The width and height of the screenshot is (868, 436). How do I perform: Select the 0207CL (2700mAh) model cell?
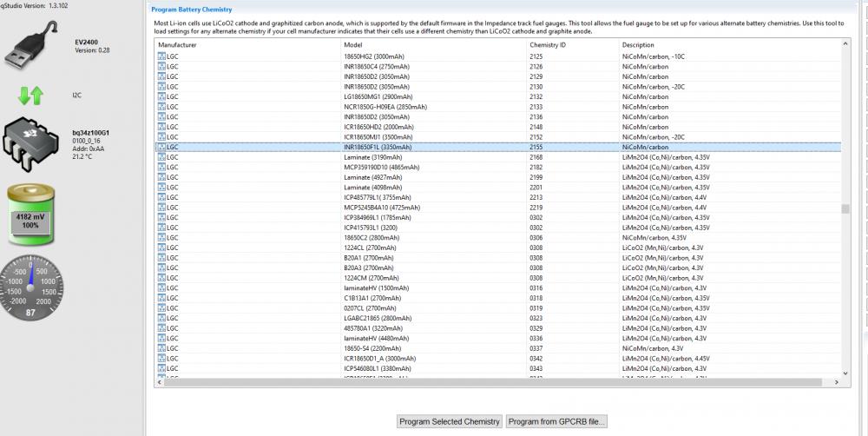pos(370,308)
